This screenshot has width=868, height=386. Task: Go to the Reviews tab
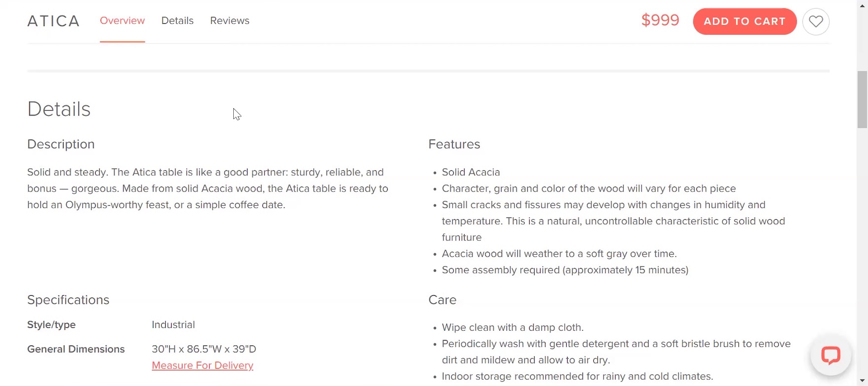click(230, 21)
